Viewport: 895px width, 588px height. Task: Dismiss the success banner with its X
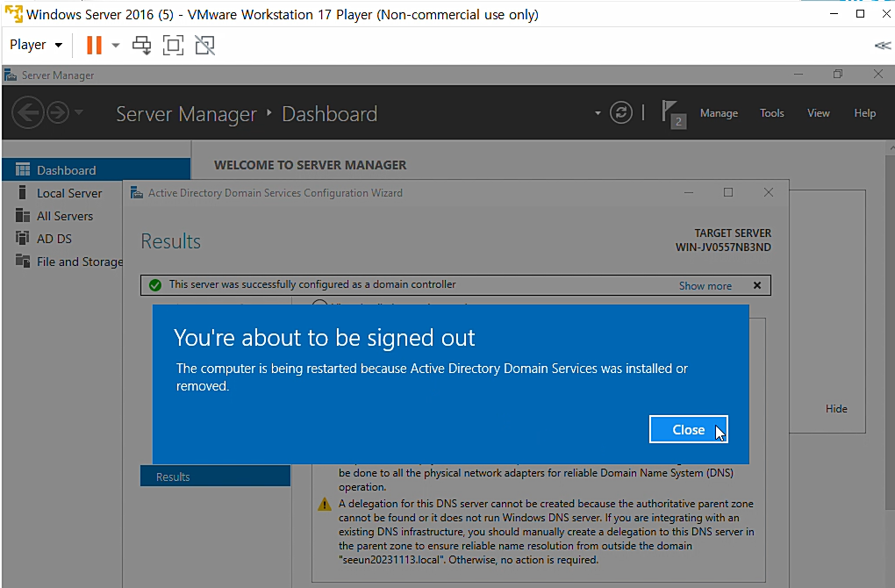coord(757,285)
